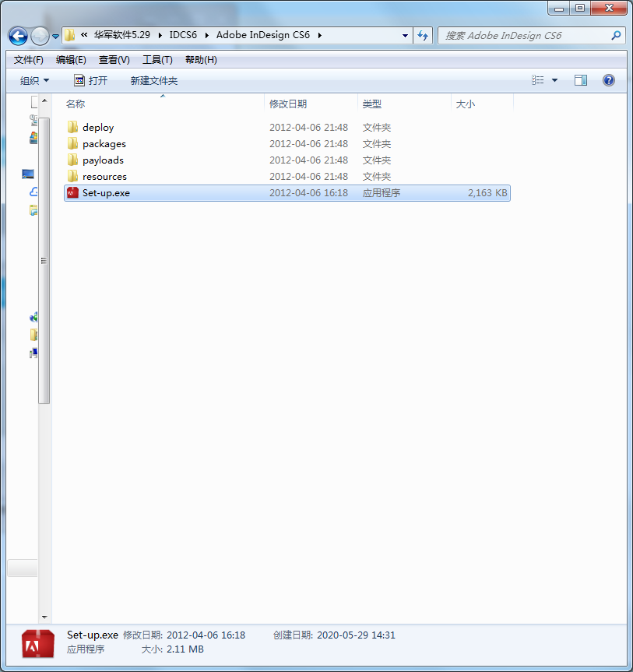The width and height of the screenshot is (633, 672).
Task: Click the navigation pane scrollbar thumb
Action: 44,261
